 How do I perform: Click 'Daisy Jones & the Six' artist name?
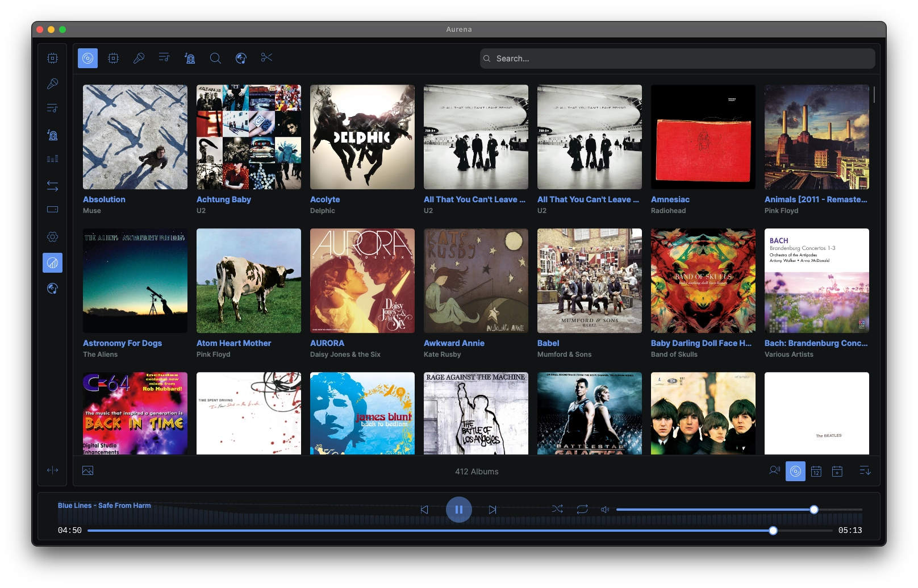345,355
